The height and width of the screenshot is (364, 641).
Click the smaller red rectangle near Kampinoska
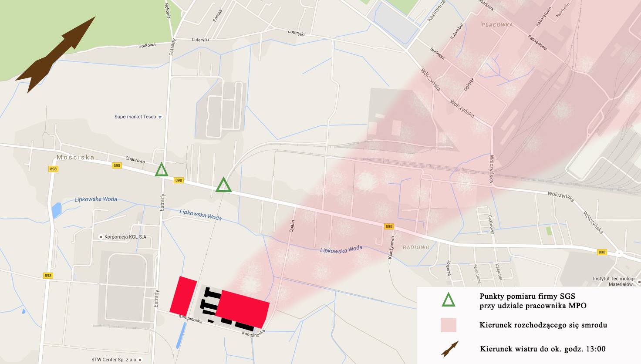pyautogui.click(x=183, y=295)
